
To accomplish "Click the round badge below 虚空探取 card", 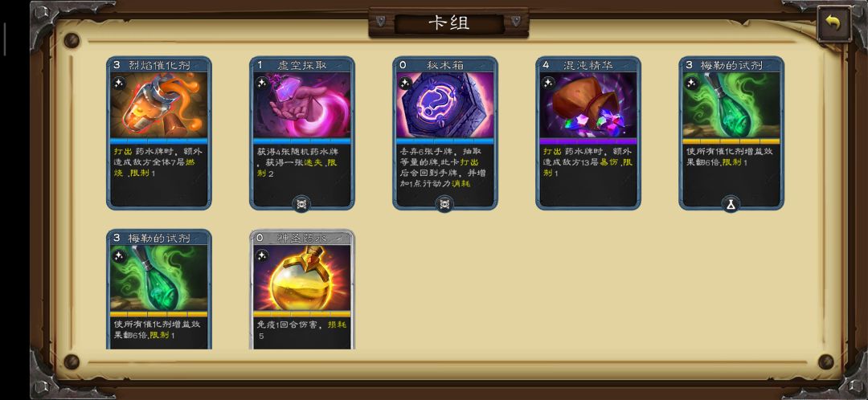I will pos(301,204).
